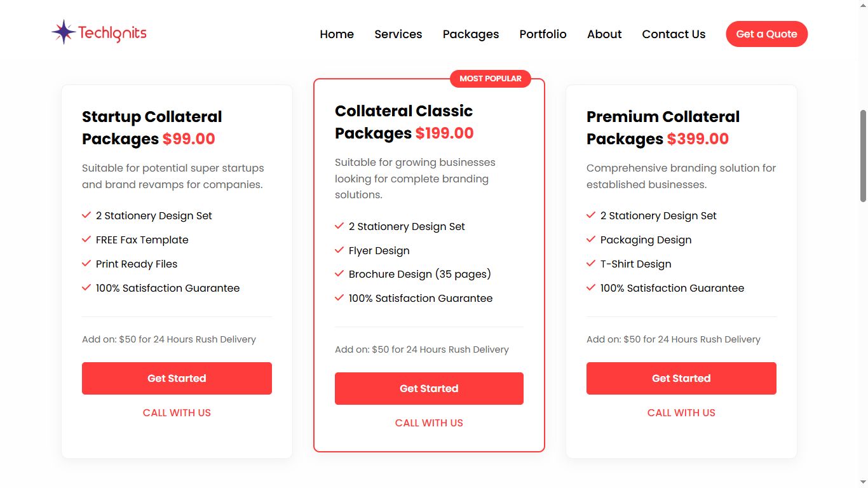Screen dimensions: 868x488
Task: Click checkmark next to T-Shirt Design
Action: click(591, 264)
